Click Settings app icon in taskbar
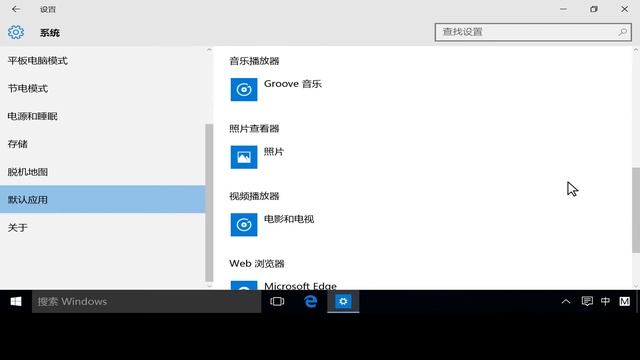The width and height of the screenshot is (640, 360). (x=343, y=302)
